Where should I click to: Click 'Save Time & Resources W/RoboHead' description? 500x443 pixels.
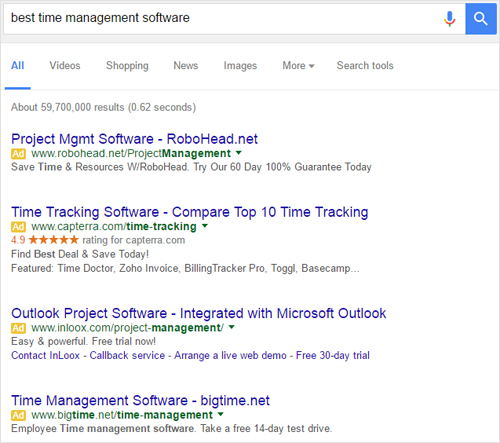(x=191, y=167)
